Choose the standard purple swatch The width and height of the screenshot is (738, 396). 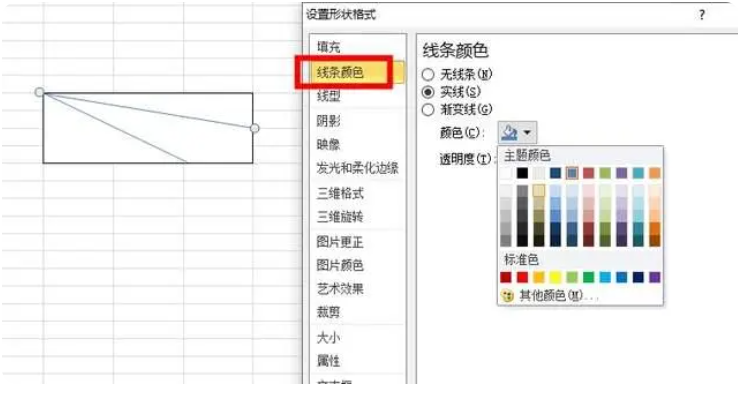[655, 277]
